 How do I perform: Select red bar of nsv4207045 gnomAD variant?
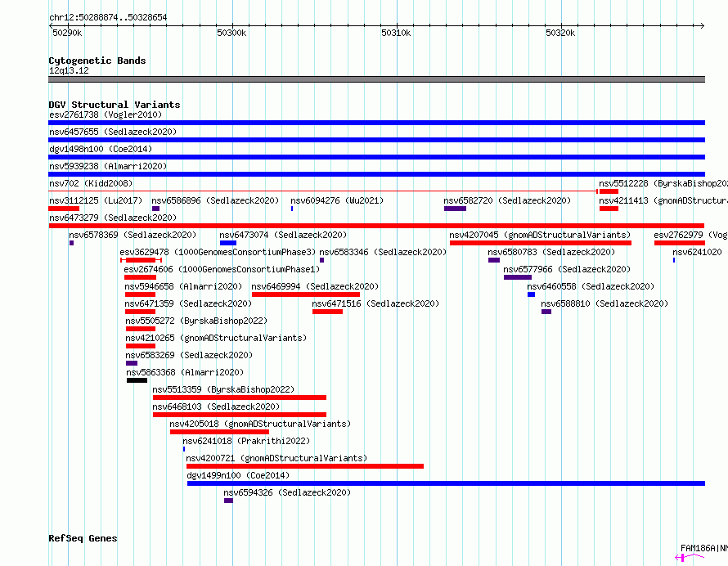[x=541, y=243]
